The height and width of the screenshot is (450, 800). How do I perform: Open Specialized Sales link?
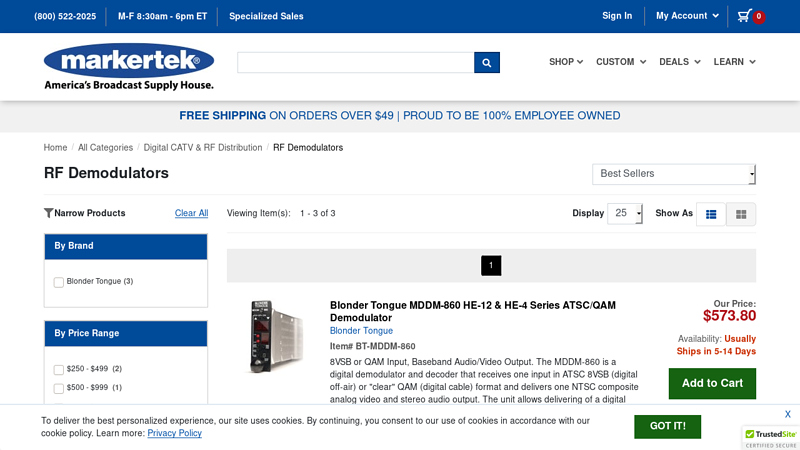(266, 16)
